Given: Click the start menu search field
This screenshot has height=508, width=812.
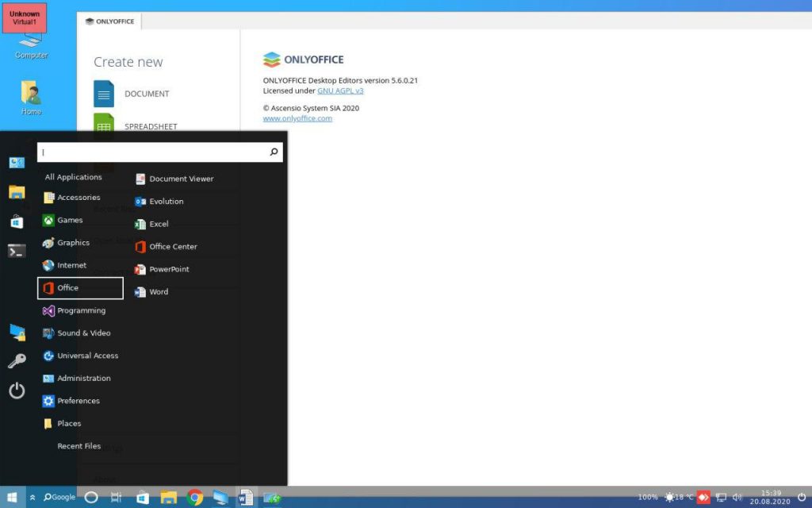Looking at the screenshot, I should (x=160, y=152).
